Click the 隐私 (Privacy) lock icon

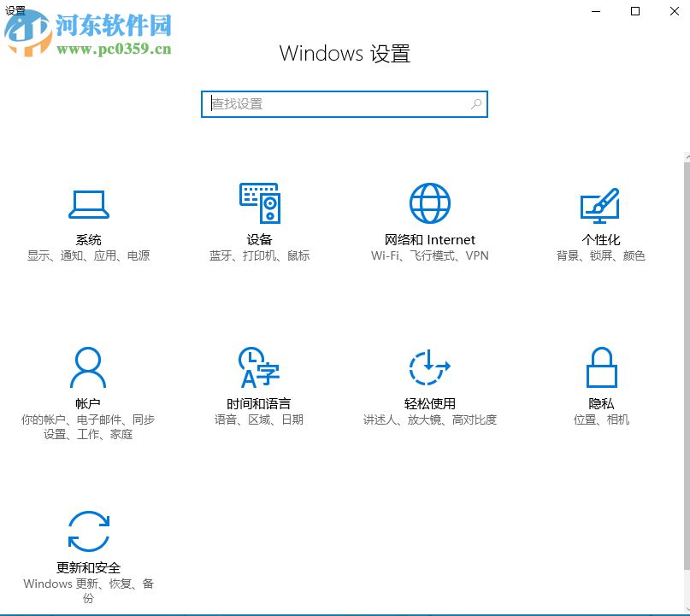[x=601, y=367]
